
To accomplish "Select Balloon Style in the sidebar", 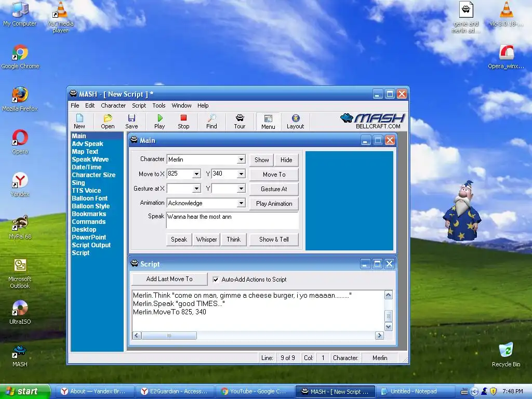I will pyautogui.click(x=90, y=206).
